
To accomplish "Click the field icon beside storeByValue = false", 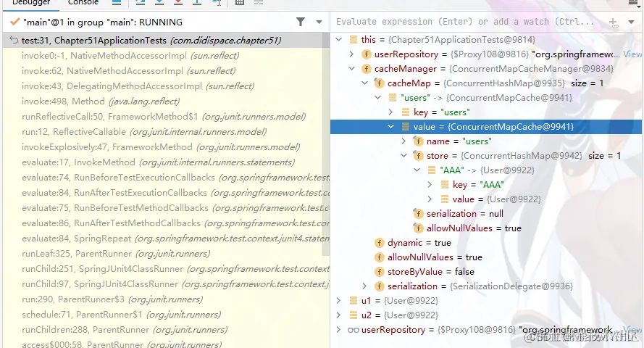I will click(379, 272).
